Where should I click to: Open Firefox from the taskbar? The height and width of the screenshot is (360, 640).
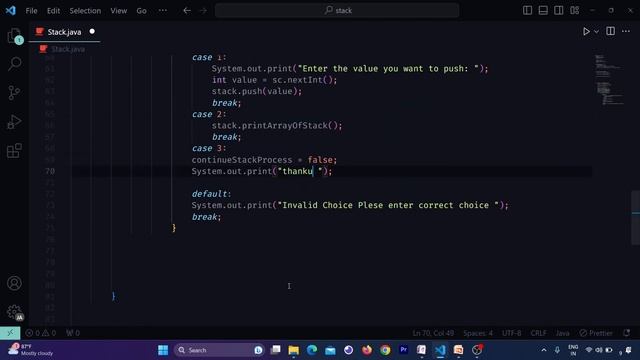pos(367,350)
